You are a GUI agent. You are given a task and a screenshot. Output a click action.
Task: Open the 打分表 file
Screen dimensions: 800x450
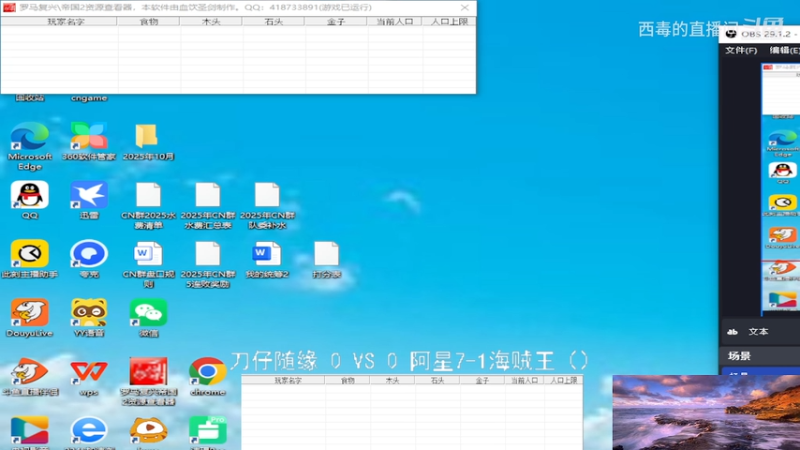327,259
